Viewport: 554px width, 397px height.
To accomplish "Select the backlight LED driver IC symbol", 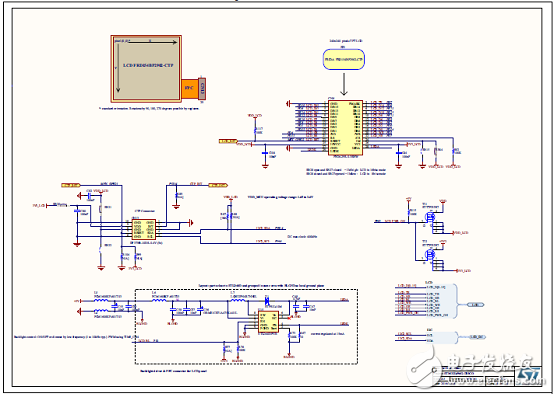I will [268, 322].
